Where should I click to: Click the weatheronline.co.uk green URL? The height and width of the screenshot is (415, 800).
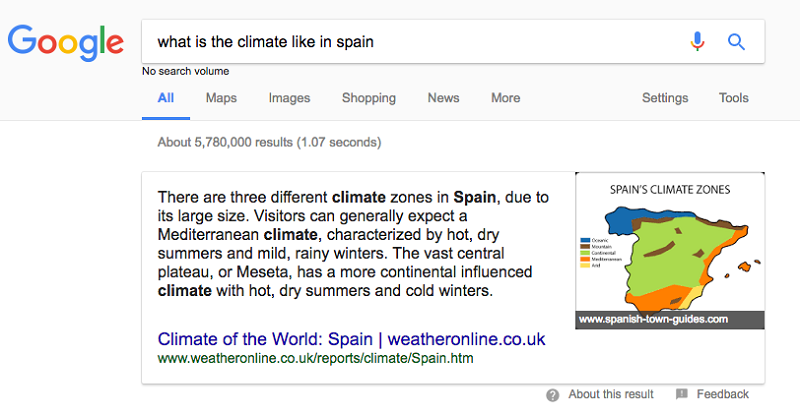[x=315, y=358]
